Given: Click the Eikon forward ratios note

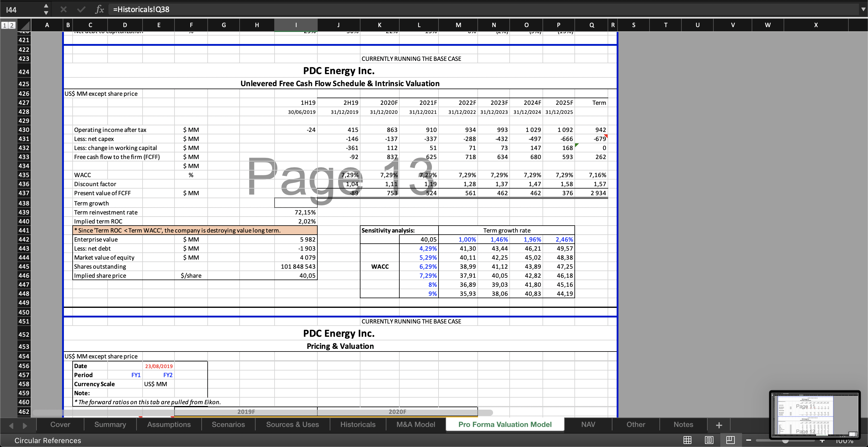Looking at the screenshot, I should 147,402.
